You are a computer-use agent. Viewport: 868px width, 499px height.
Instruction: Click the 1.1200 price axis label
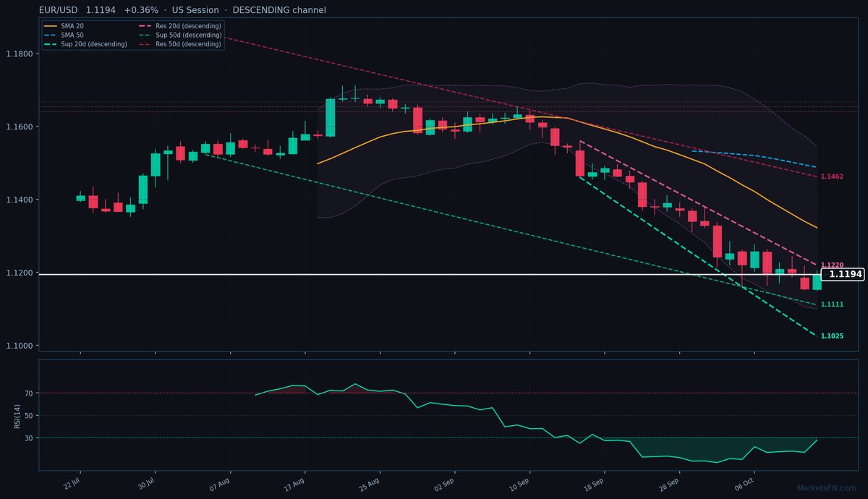tap(19, 273)
